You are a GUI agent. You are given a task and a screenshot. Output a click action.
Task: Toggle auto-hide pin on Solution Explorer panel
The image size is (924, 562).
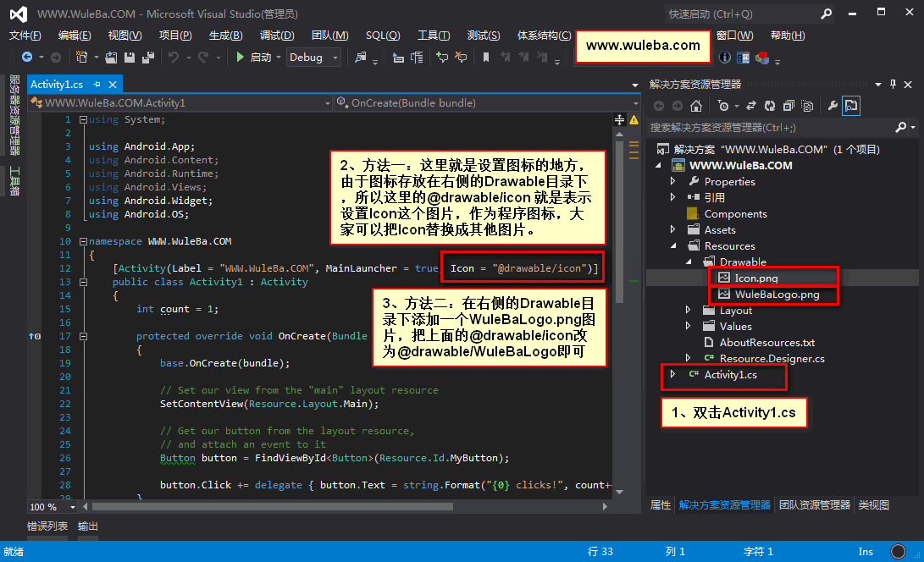coord(893,85)
